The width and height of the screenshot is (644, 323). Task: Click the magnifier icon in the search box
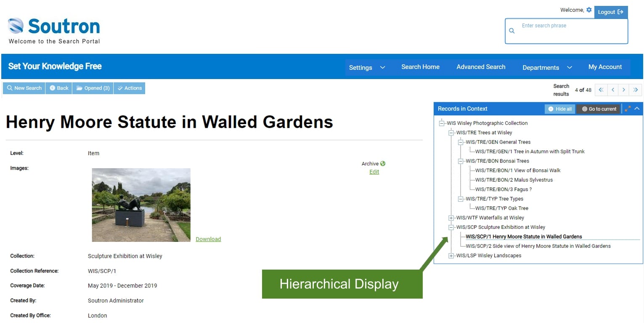click(512, 31)
